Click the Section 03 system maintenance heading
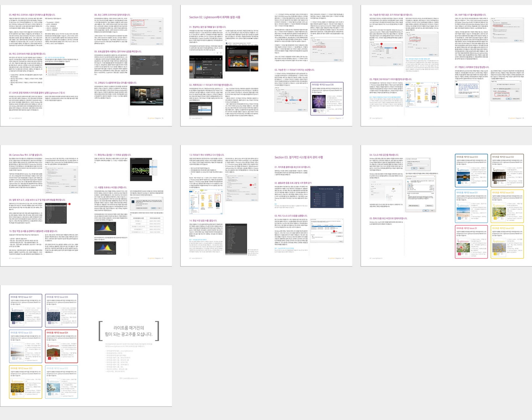The height and width of the screenshot is (420, 532). (x=298, y=157)
